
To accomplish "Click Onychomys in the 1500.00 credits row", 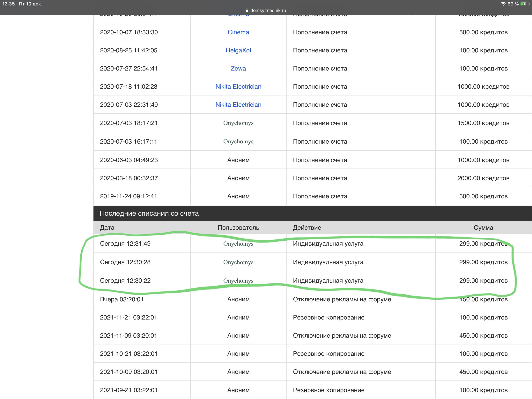I will click(238, 123).
